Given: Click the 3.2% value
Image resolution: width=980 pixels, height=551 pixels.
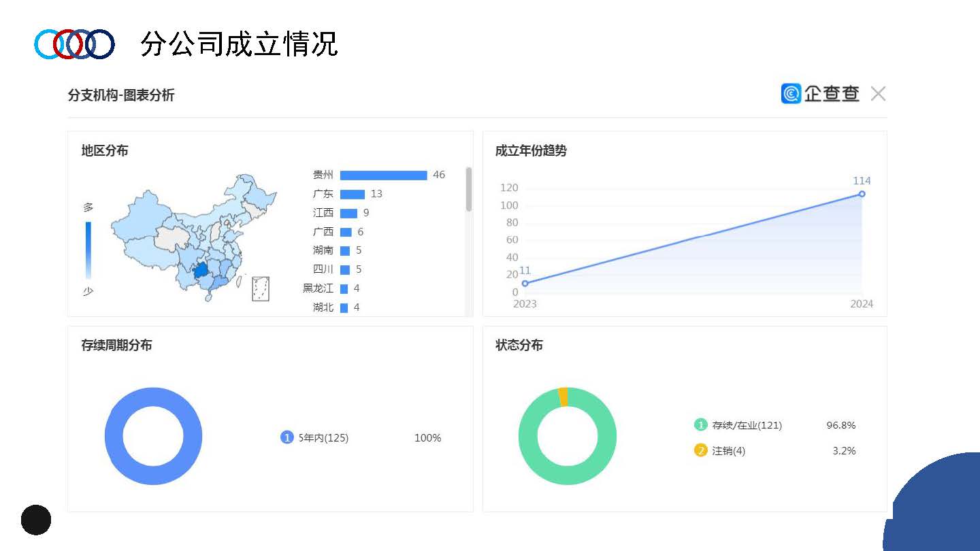Looking at the screenshot, I should 844,451.
